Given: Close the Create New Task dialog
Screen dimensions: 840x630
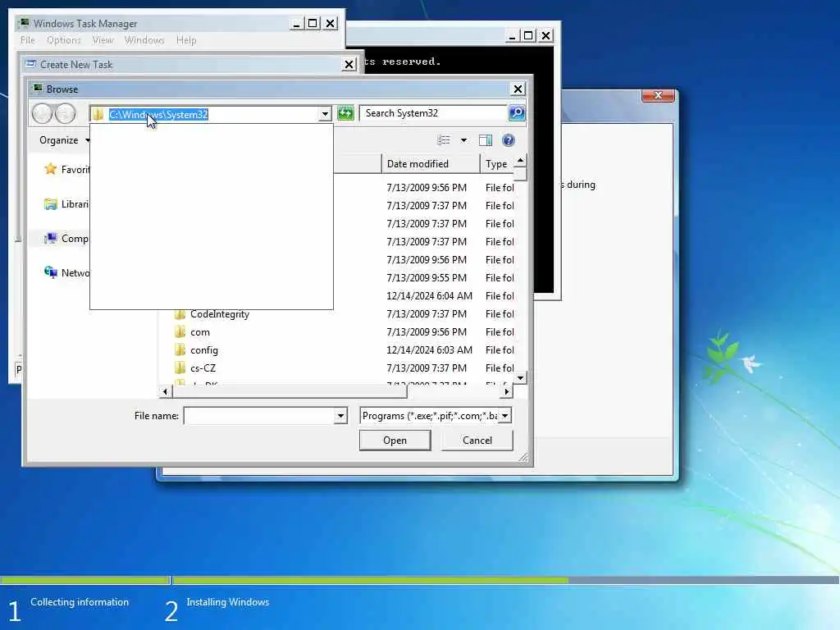Looking at the screenshot, I should [x=349, y=65].
